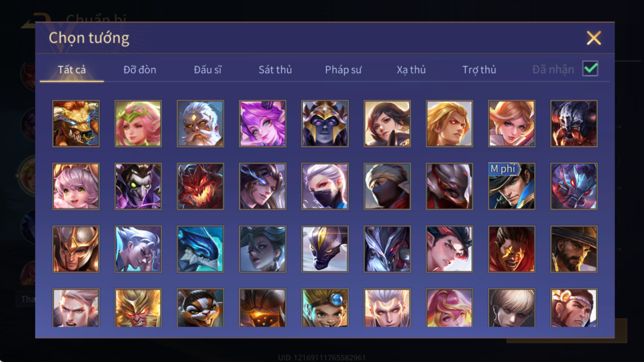Choose the blue shark creature hero
Screen dimensions: 644x362
201,249
